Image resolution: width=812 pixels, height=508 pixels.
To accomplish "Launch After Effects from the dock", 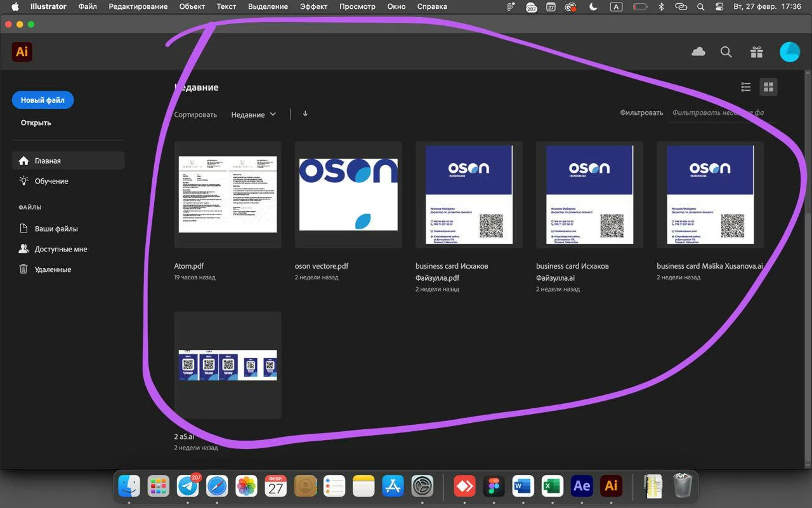I will click(582, 486).
